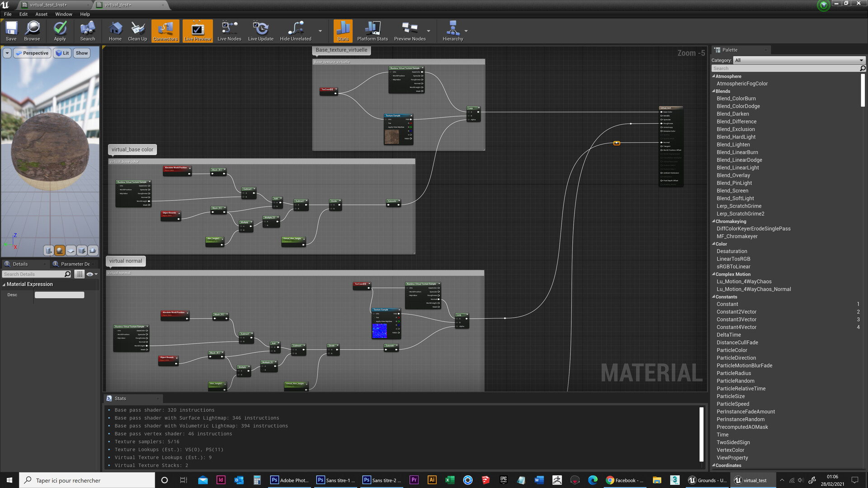Open the Category dropdown in the Palette

tap(798, 60)
